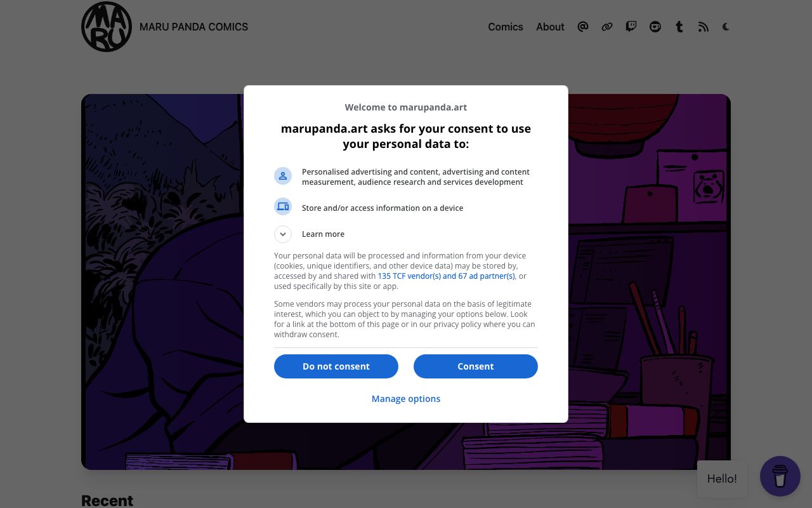This screenshot has width=812, height=508.
Task: Toggle dark mode with the moon icon
Action: pyautogui.click(x=726, y=27)
